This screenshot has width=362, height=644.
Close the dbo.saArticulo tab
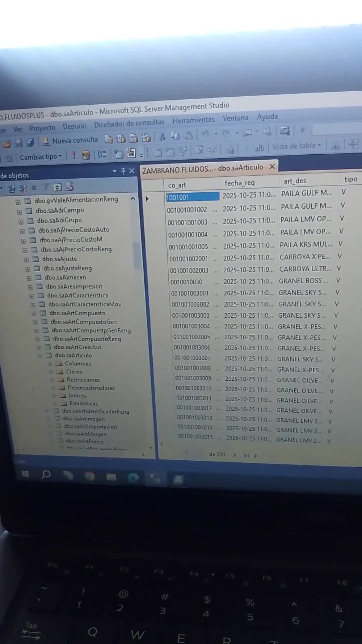coord(272,166)
